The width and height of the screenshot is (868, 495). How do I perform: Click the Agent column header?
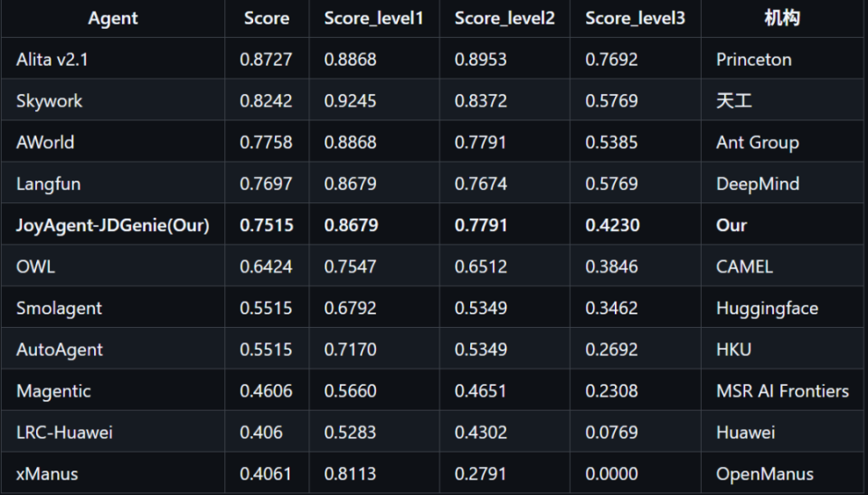[113, 18]
